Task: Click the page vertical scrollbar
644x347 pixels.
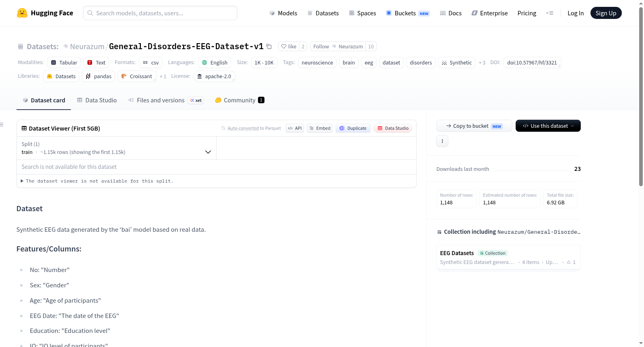Action: click(x=641, y=97)
